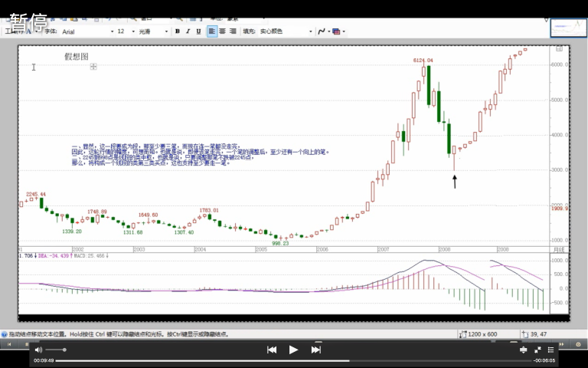The image size is (588, 368).
Task: Toggle bold text formatting
Action: click(178, 31)
